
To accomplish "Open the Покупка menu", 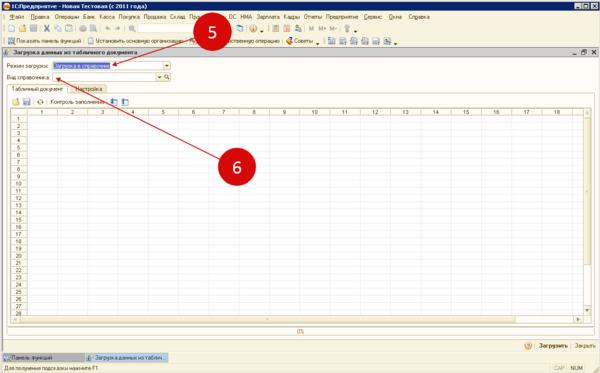I will (129, 17).
